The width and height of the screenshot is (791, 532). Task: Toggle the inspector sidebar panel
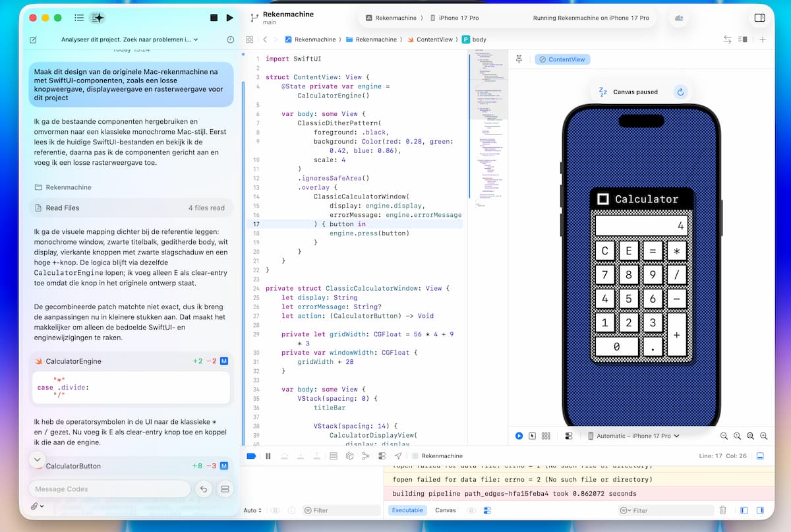[759, 18]
